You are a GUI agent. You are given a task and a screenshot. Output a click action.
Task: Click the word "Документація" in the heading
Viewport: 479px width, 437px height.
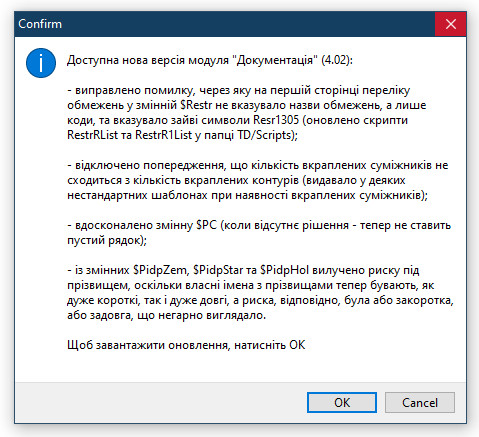(x=275, y=60)
